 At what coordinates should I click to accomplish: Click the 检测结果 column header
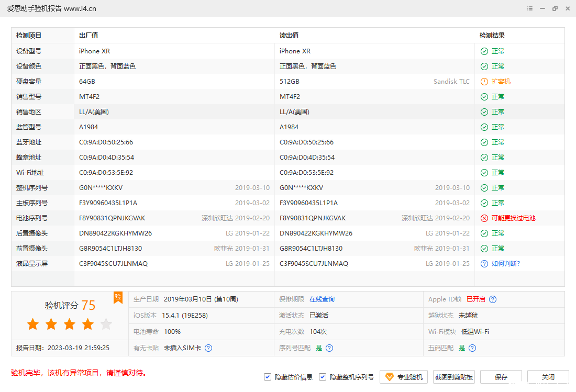click(x=492, y=36)
